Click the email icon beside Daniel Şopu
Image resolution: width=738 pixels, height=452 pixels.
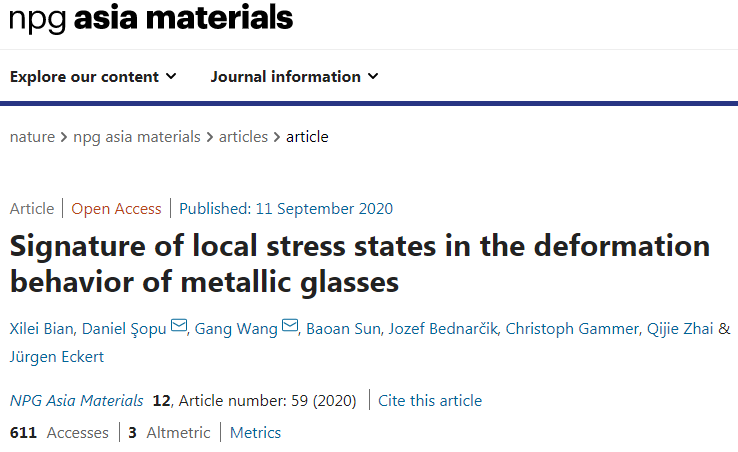(x=179, y=326)
